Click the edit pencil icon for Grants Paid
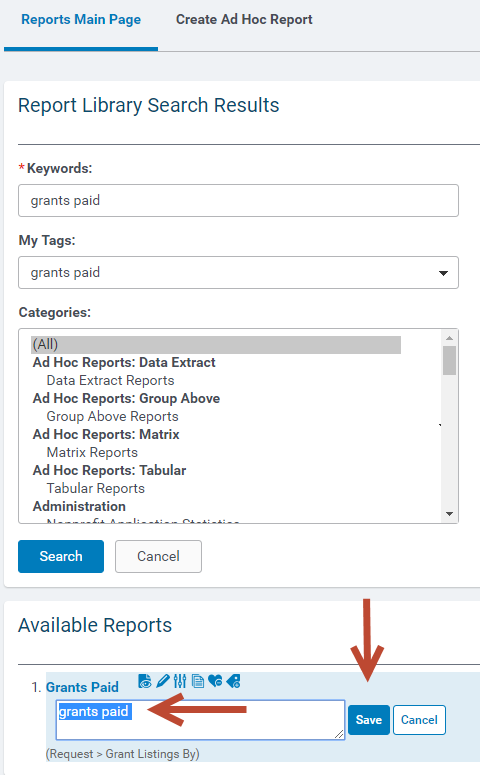 (x=163, y=681)
